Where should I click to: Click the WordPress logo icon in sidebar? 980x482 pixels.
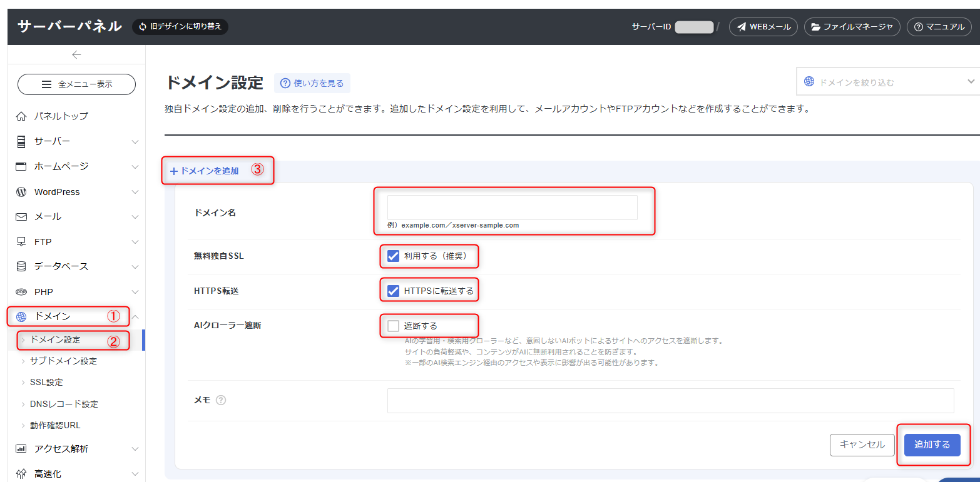(21, 192)
